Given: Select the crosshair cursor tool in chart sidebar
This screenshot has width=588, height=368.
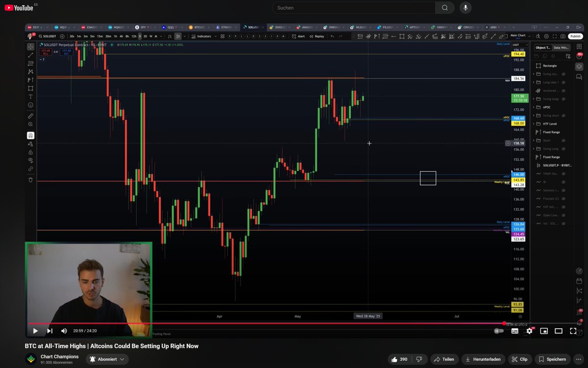Looking at the screenshot, I should tap(30, 47).
